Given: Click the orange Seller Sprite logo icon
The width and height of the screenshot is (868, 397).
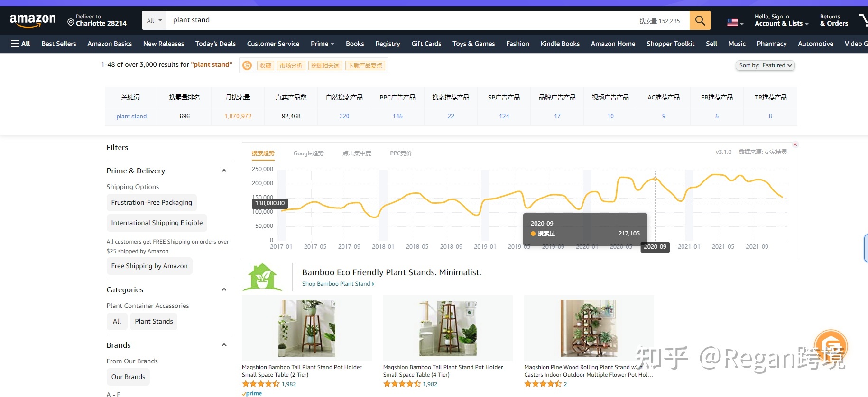Looking at the screenshot, I should [247, 65].
